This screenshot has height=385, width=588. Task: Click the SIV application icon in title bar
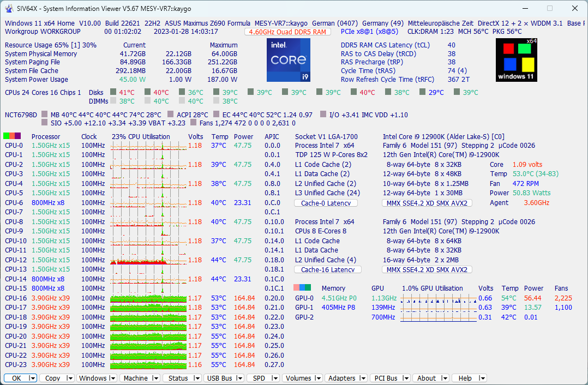pyautogui.click(x=9, y=8)
